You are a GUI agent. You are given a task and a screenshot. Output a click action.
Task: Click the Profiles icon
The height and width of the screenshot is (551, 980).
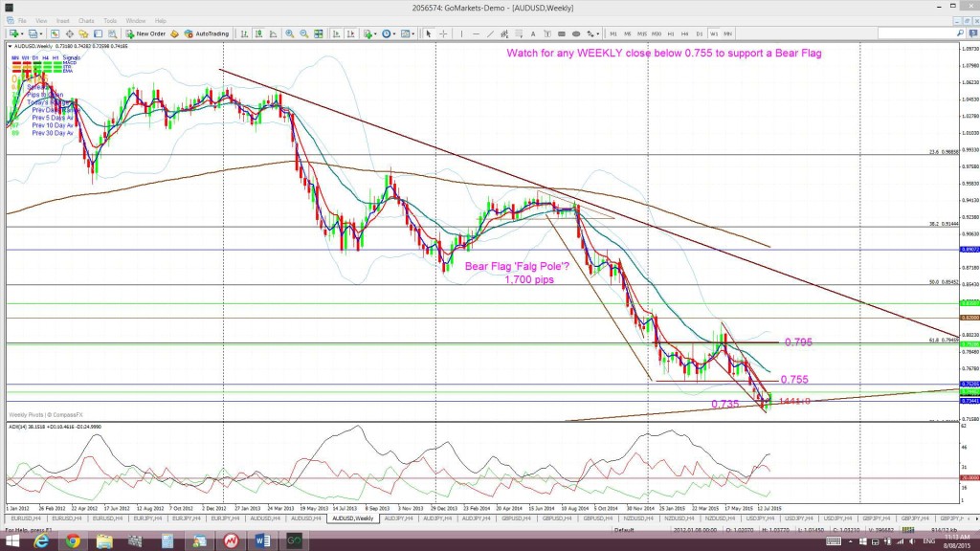(x=33, y=33)
